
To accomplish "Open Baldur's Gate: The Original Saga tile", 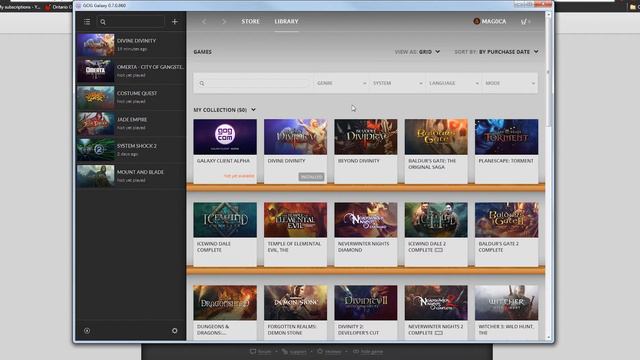I will click(x=436, y=151).
